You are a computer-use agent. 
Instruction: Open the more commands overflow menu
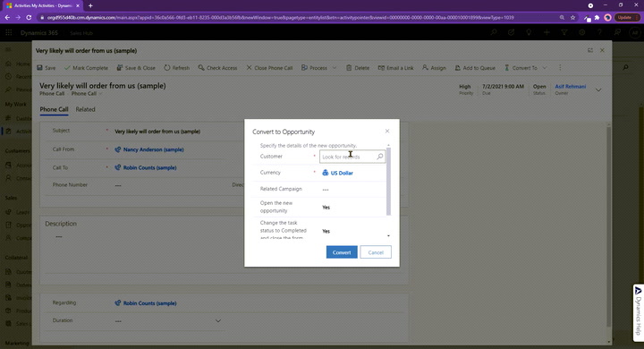click(560, 68)
